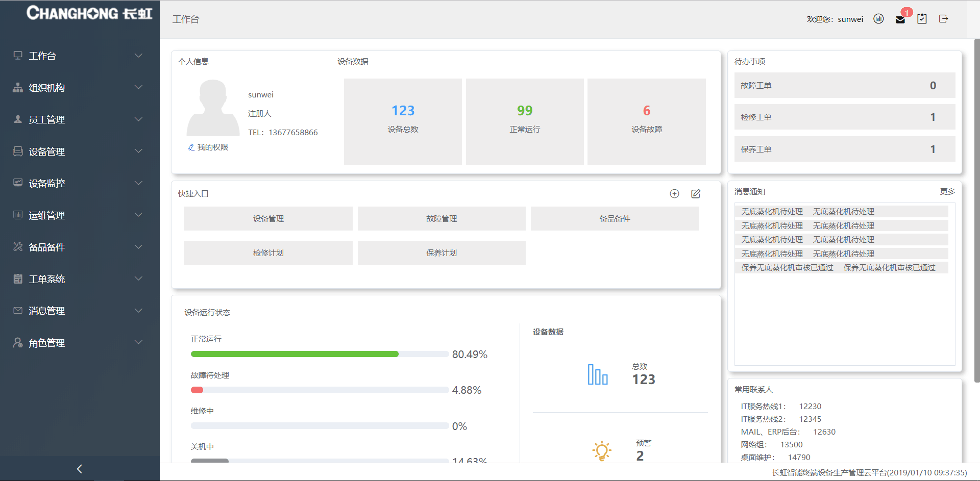Click the logout icon in header
Screen dimensions: 980x481
click(x=943, y=19)
